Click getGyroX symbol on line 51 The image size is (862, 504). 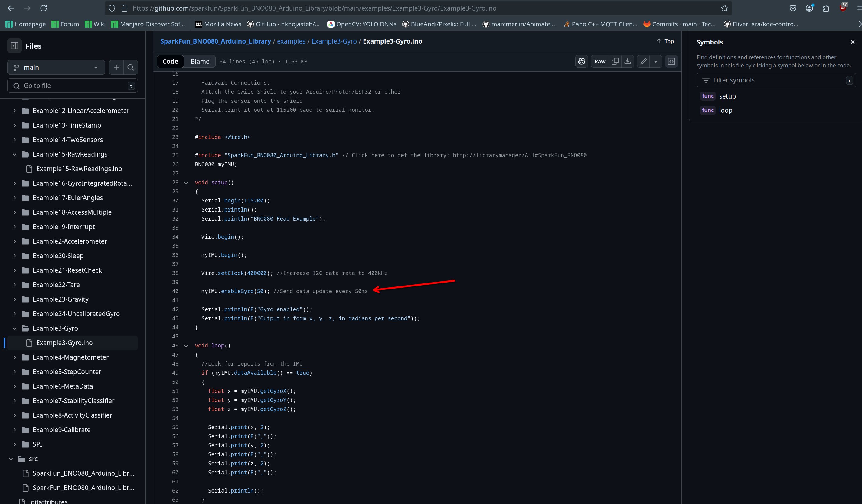[273, 391]
